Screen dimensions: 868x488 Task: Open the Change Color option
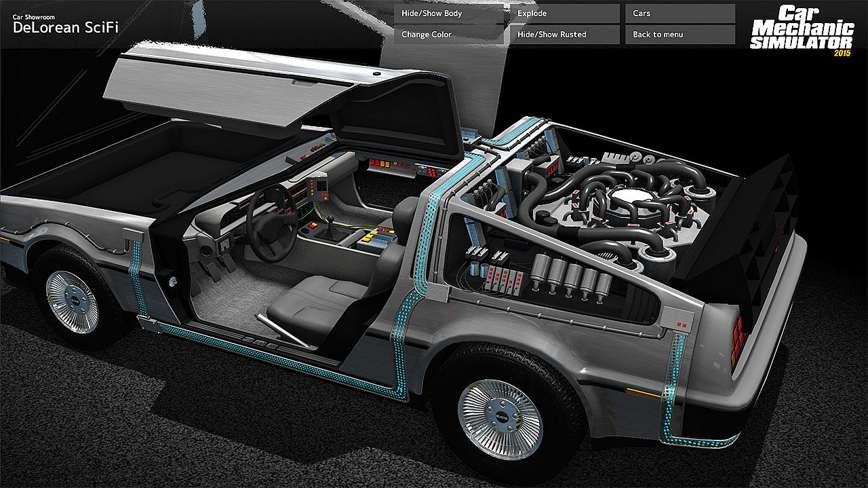(449, 35)
